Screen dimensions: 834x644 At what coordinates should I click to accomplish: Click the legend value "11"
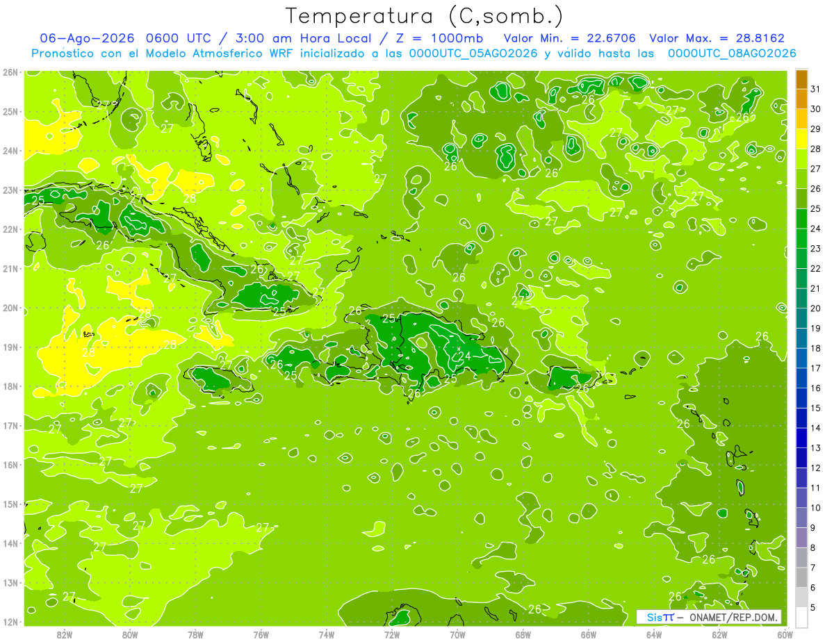[816, 488]
